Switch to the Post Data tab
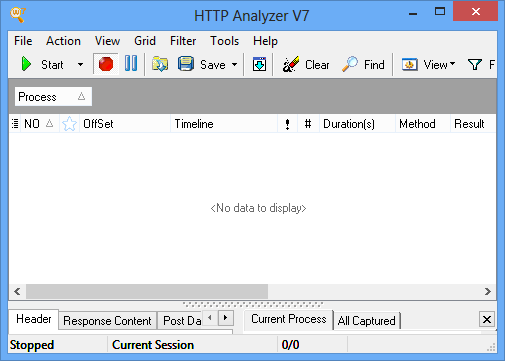The width and height of the screenshot is (505, 361). [180, 321]
